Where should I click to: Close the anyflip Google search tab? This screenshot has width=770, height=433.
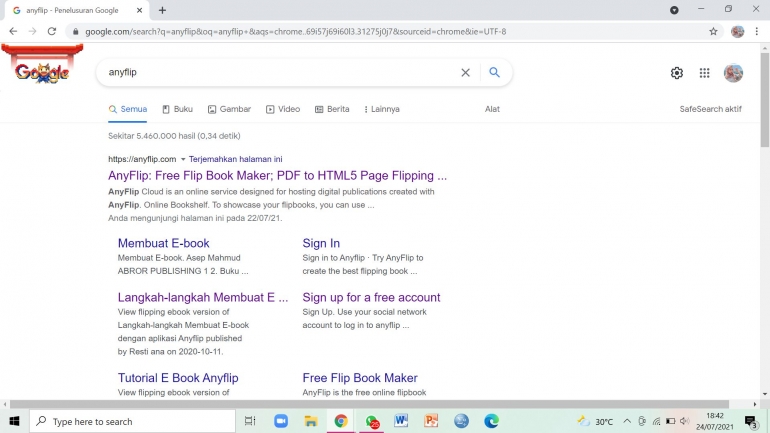(x=139, y=10)
